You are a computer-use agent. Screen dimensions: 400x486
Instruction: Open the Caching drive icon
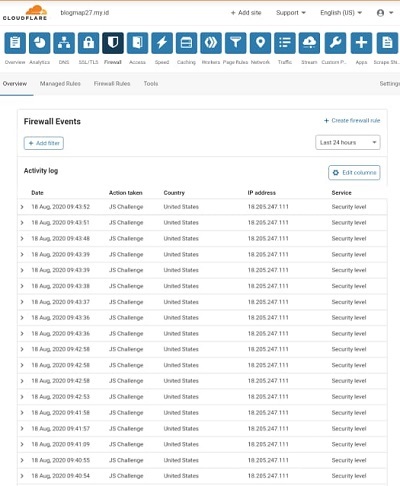pos(186,43)
